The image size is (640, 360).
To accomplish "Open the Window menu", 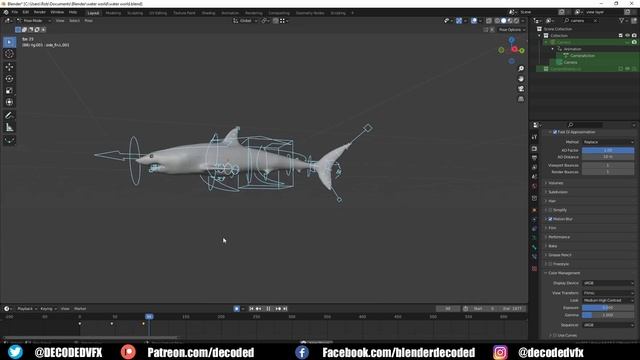I will coord(57,13).
